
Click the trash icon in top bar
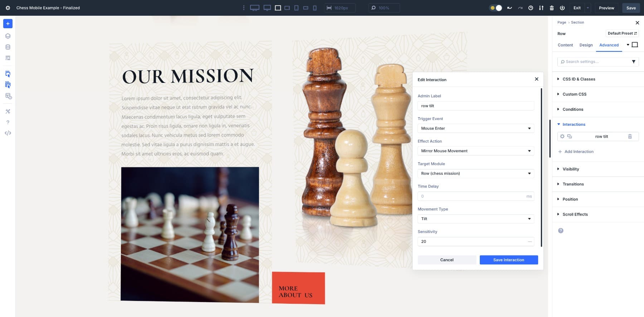pos(552,8)
